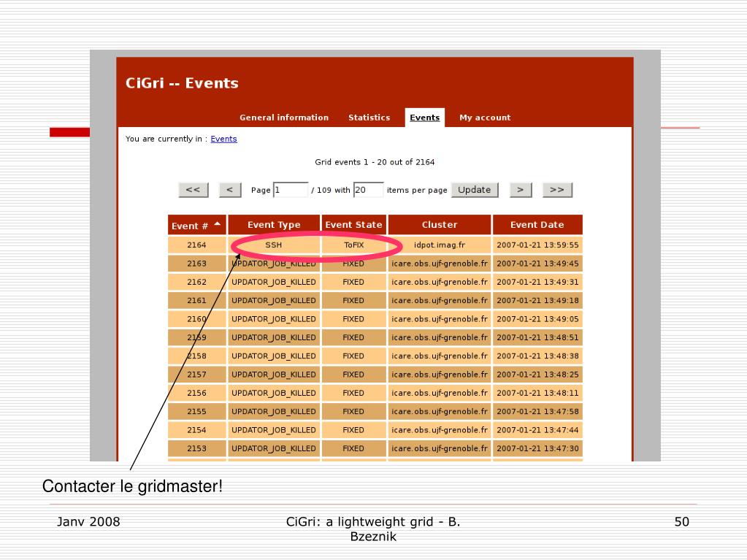
Task: Sort by Event Date column header
Action: click(x=537, y=225)
